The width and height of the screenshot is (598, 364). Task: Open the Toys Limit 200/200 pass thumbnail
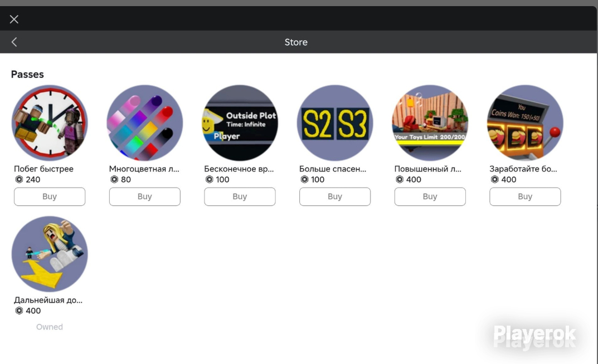[430, 122]
